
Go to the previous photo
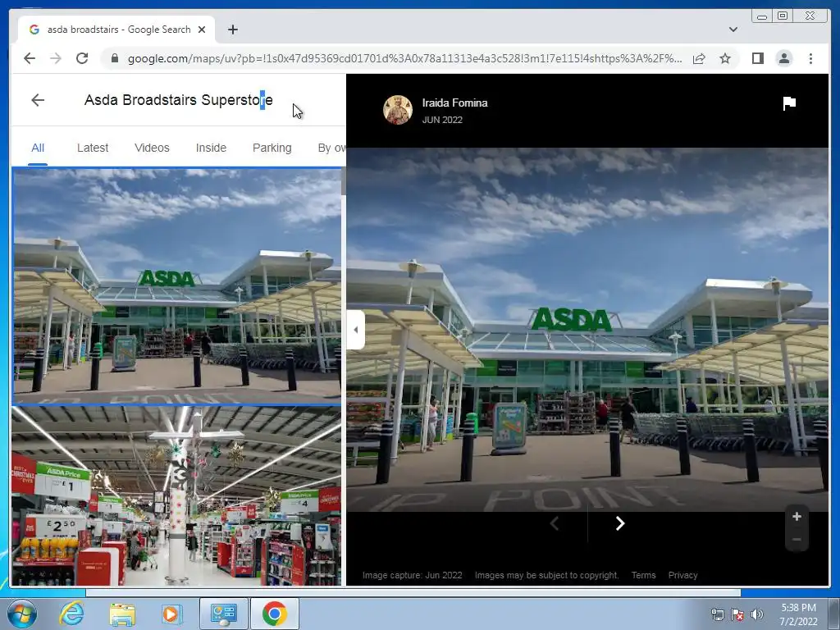[555, 523]
